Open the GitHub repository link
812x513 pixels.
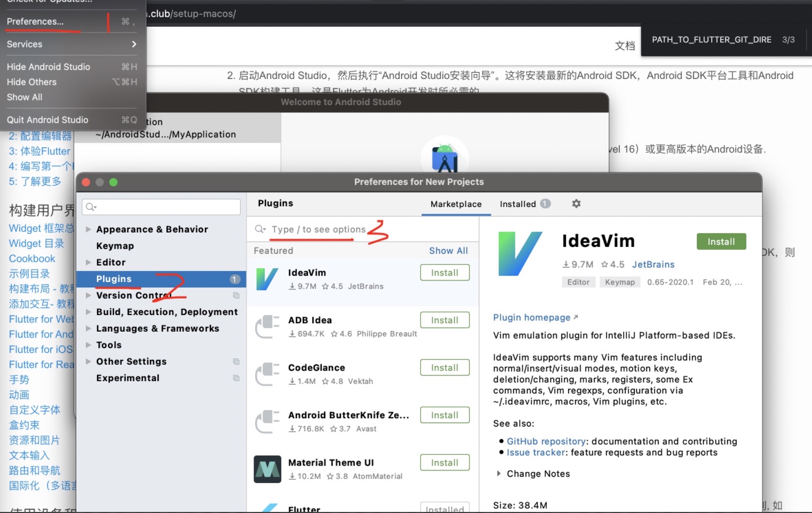(x=546, y=442)
